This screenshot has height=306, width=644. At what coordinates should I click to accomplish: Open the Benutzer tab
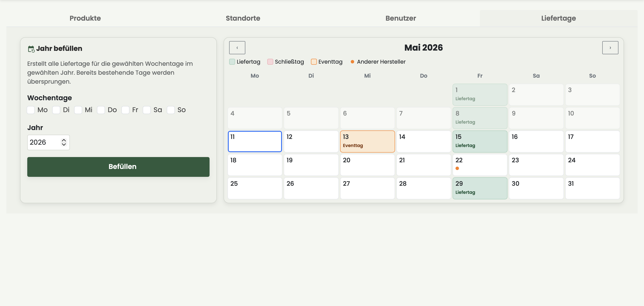click(x=401, y=18)
